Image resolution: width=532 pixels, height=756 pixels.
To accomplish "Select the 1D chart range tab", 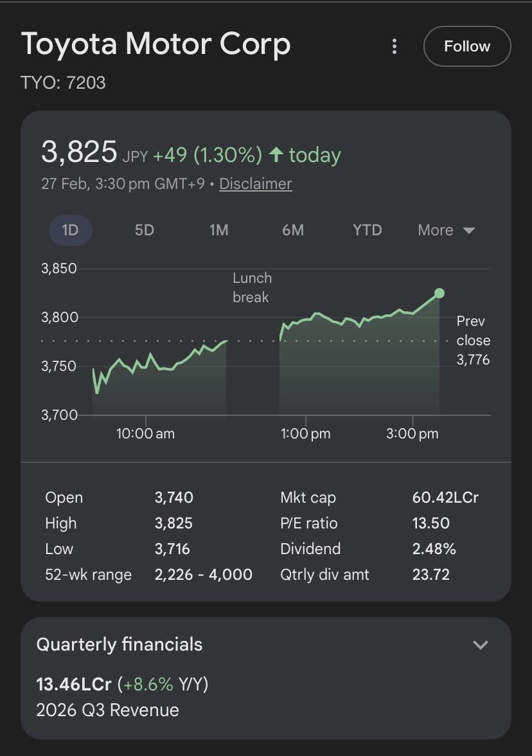I will [x=70, y=230].
